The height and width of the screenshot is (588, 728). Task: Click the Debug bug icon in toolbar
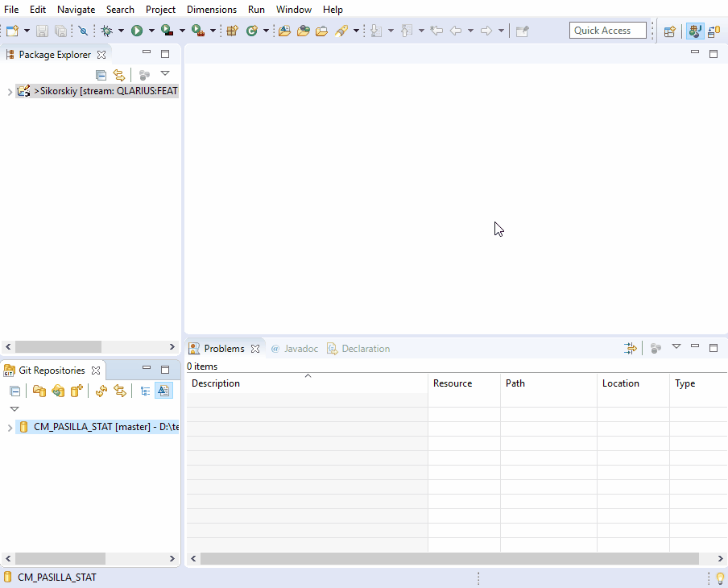(105, 31)
